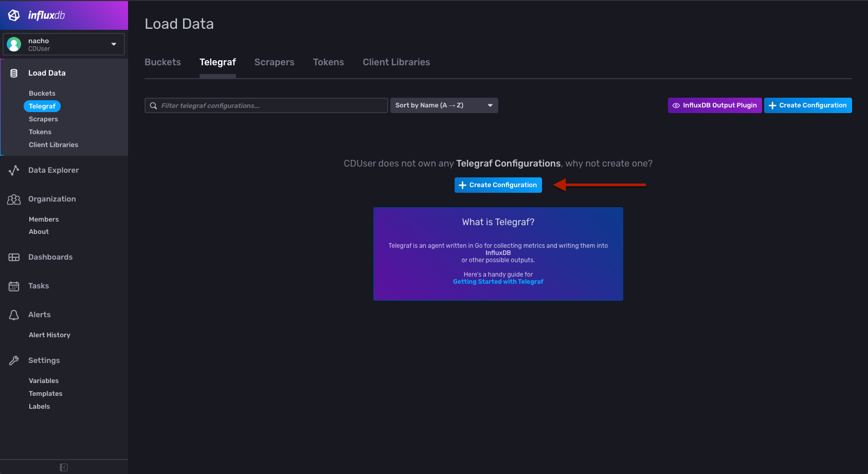Focus the Filter telegraf configurations field
This screenshot has height=474, width=868.
266,105
